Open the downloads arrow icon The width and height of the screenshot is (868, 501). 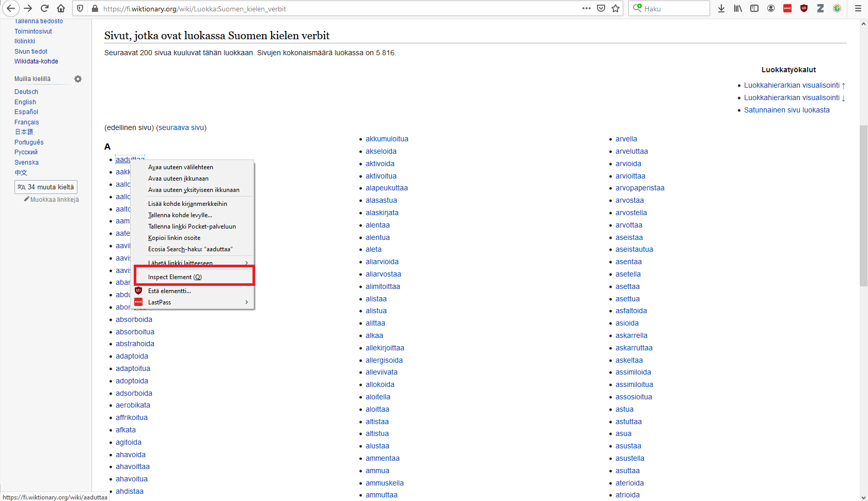721,8
